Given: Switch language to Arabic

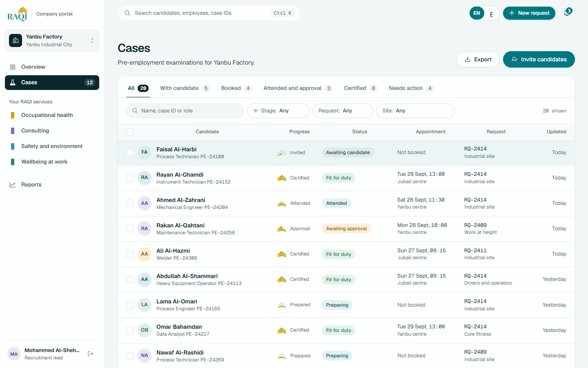Looking at the screenshot, I should pos(491,13).
